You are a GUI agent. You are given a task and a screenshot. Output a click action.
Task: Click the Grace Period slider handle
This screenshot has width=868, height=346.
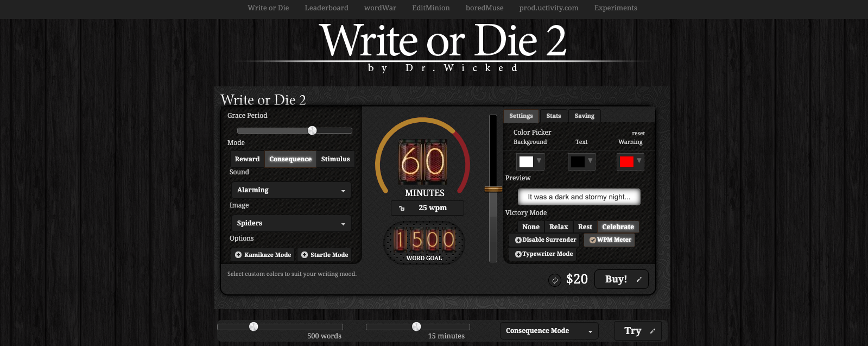pos(312,130)
